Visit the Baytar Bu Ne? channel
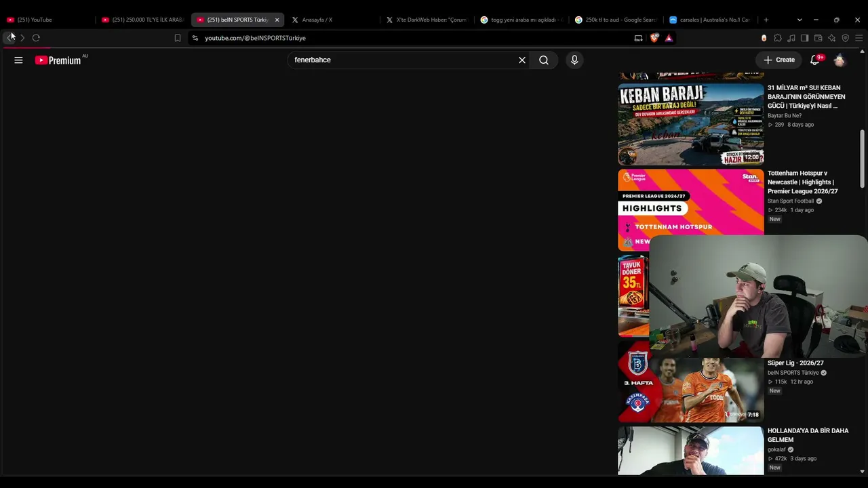Viewport: 868px width, 488px height. click(x=785, y=116)
